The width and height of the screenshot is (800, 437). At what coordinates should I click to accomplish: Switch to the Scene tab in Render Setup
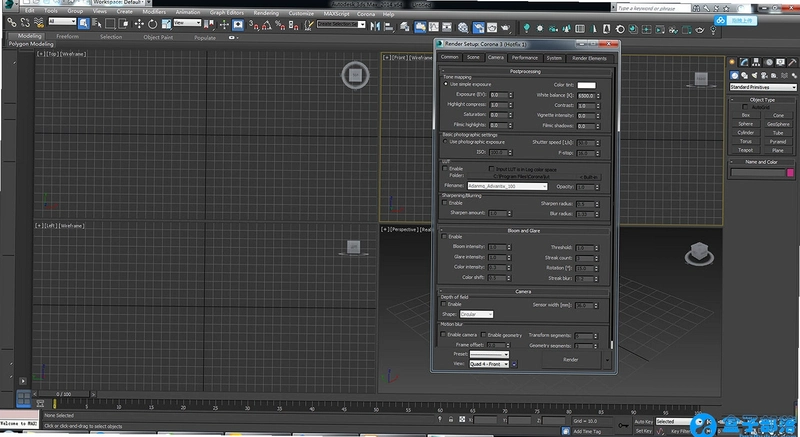[473, 57]
